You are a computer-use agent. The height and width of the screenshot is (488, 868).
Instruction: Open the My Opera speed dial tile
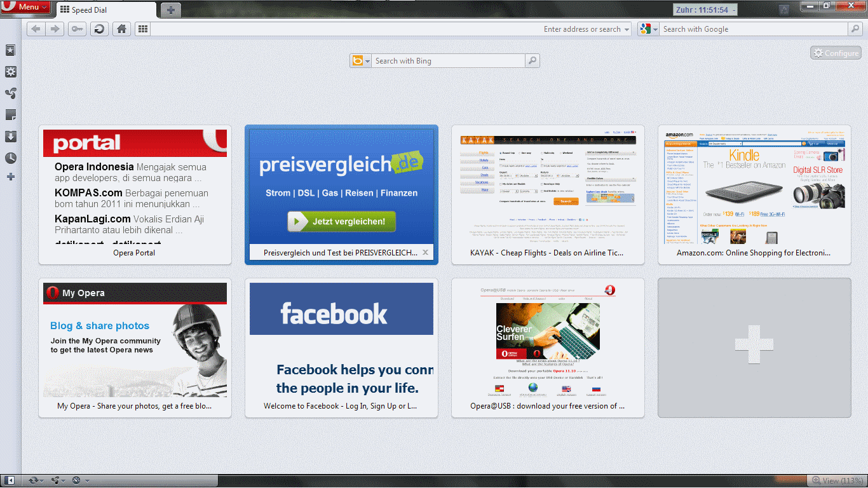[135, 348]
